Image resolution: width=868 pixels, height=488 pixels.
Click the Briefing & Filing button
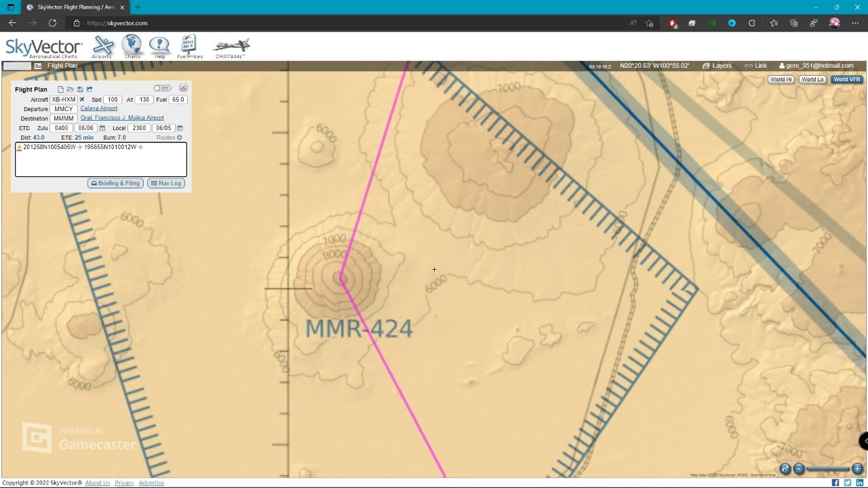[x=115, y=183]
